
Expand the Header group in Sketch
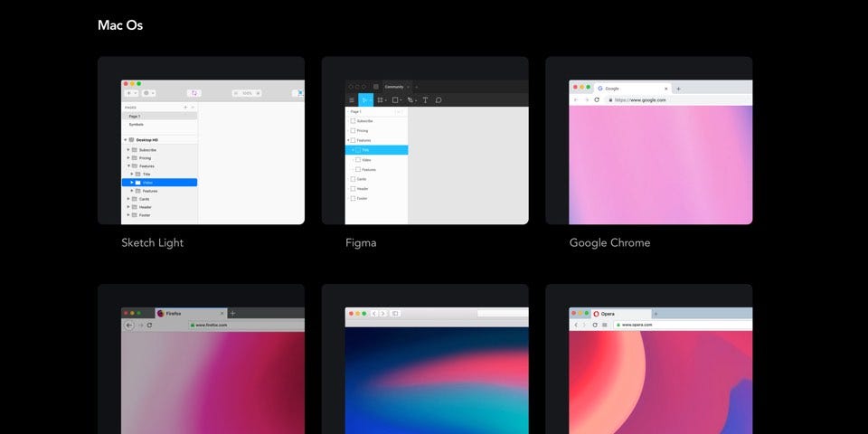[x=128, y=207]
